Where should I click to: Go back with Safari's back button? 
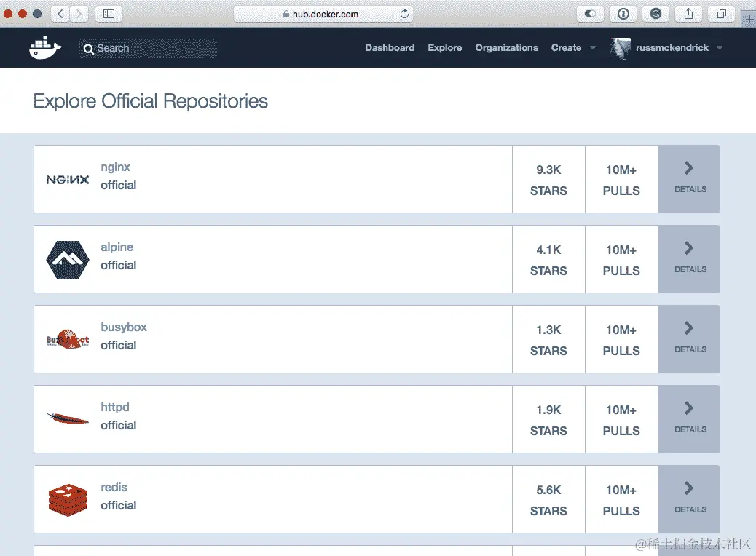(x=60, y=14)
